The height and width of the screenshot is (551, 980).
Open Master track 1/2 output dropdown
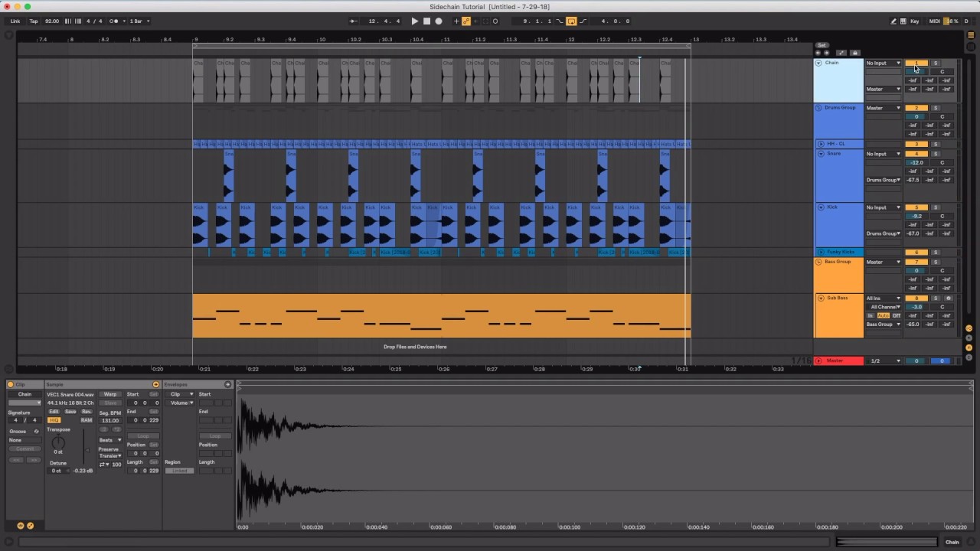click(x=884, y=361)
